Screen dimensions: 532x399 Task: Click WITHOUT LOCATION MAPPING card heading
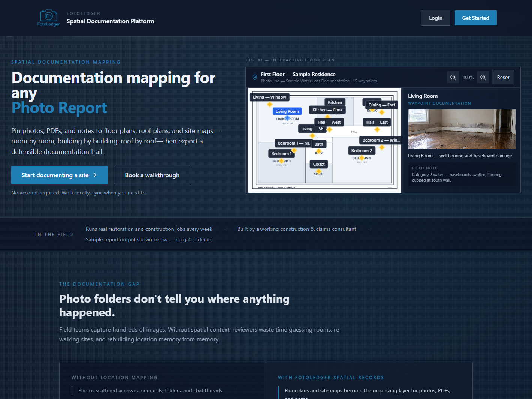[x=115, y=378]
